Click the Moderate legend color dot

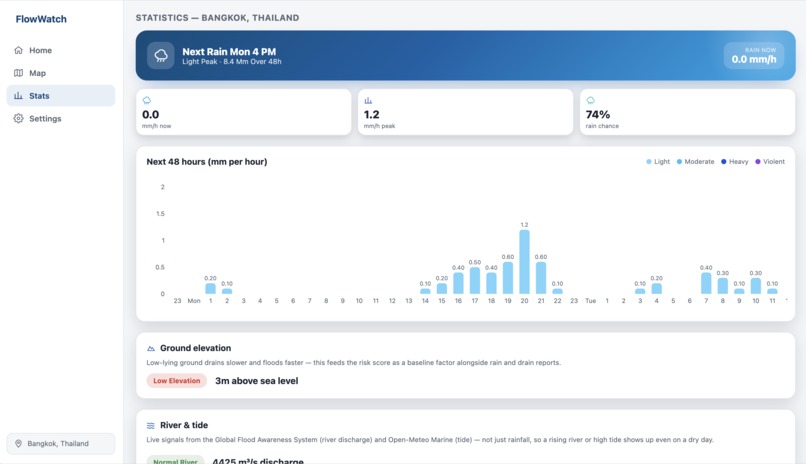[x=679, y=161]
